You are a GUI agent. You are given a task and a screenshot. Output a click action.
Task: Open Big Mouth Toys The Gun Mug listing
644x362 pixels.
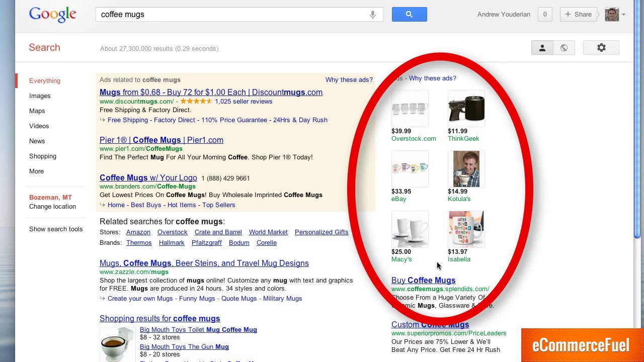click(184, 346)
